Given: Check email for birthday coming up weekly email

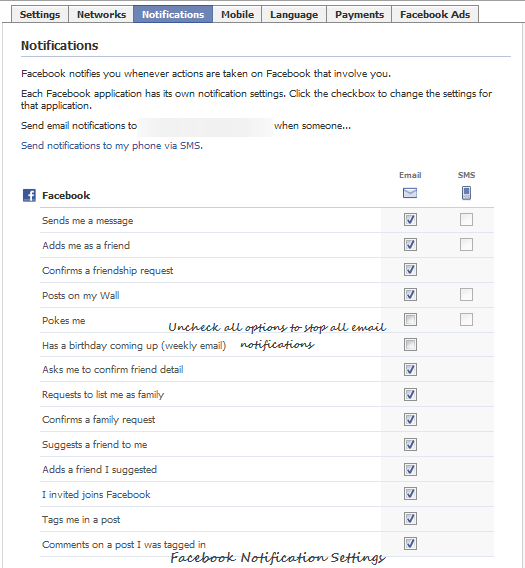Looking at the screenshot, I should (x=410, y=344).
